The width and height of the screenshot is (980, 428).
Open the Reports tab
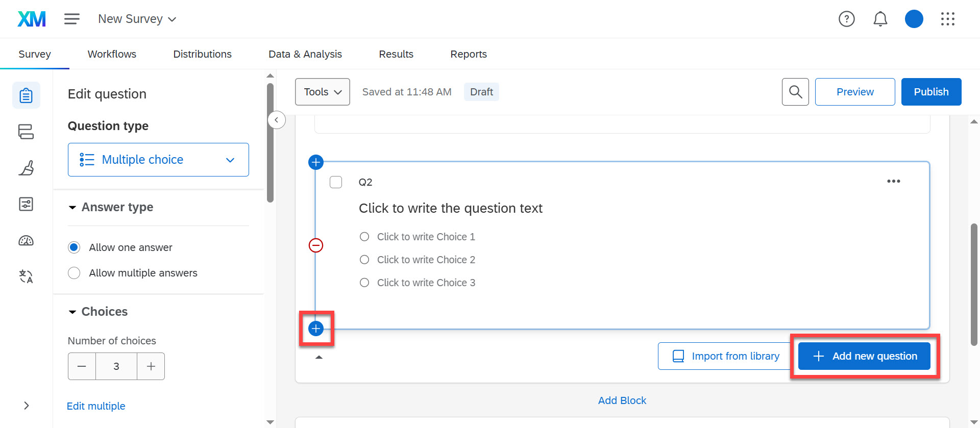pos(468,54)
